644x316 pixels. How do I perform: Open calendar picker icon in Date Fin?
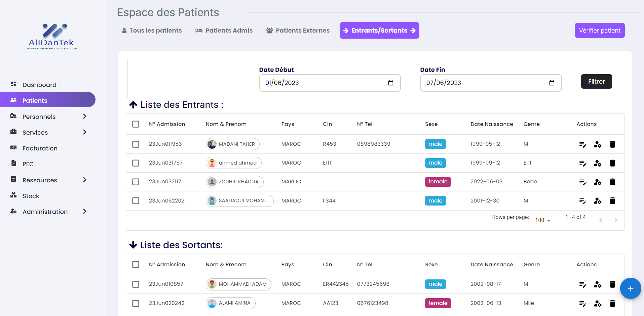[x=552, y=83]
